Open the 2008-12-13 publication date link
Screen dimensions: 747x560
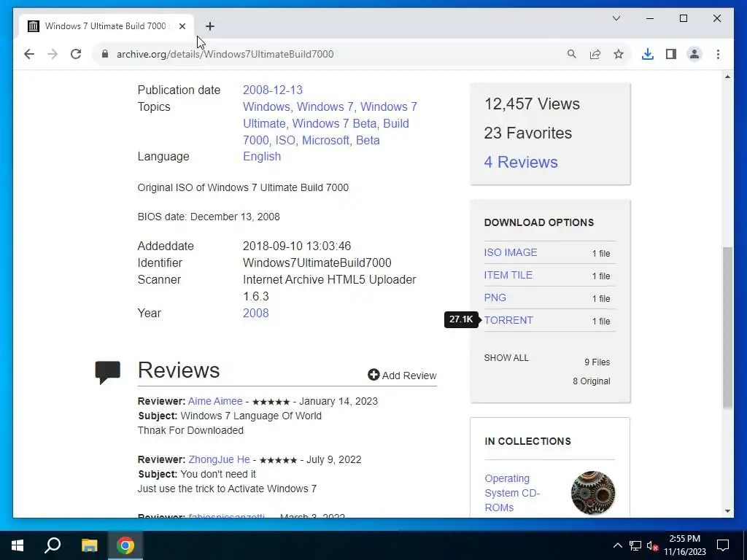point(273,90)
